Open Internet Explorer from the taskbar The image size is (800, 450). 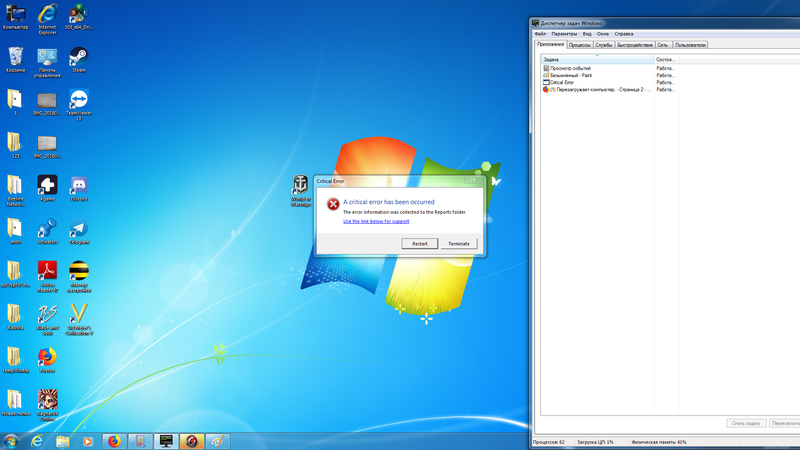pos(37,441)
